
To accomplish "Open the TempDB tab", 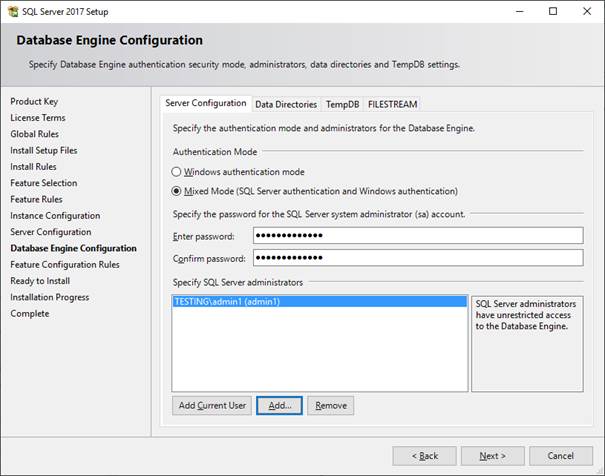I will [x=342, y=105].
